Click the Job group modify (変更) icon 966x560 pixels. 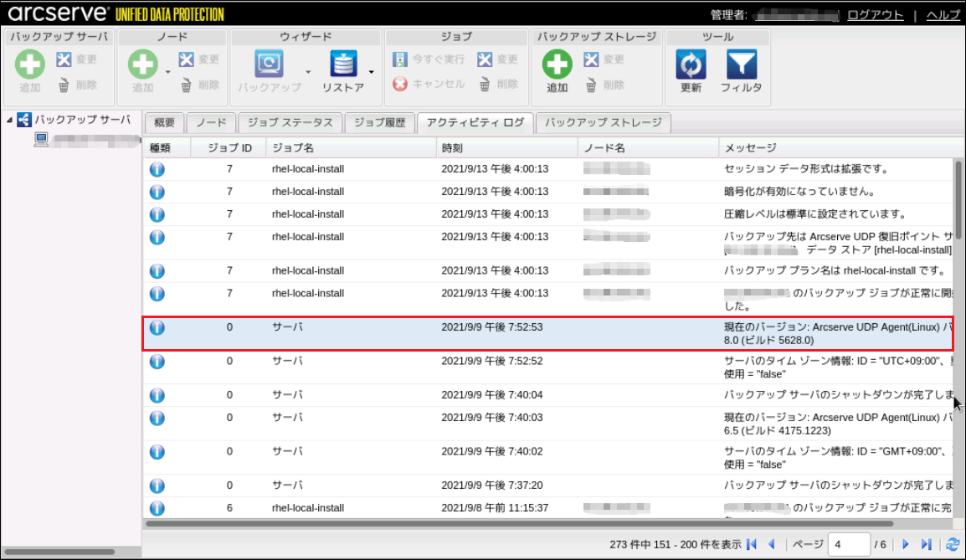tap(485, 59)
